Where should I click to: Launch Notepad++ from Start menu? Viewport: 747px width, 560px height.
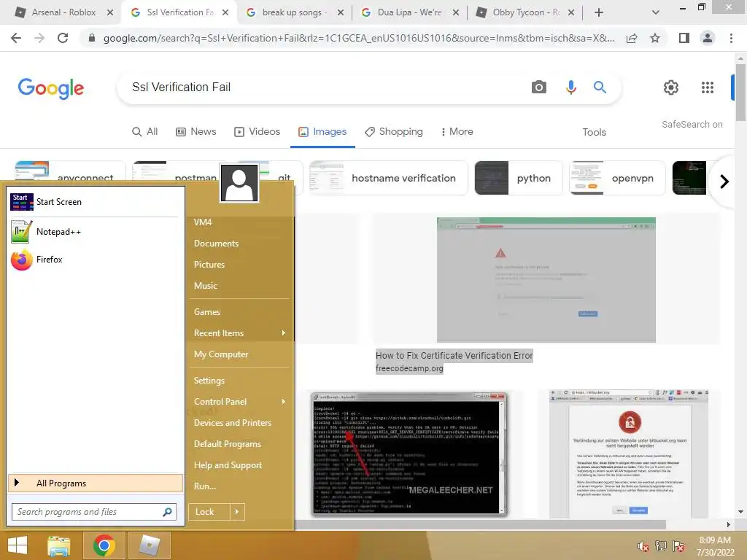pyautogui.click(x=96, y=232)
